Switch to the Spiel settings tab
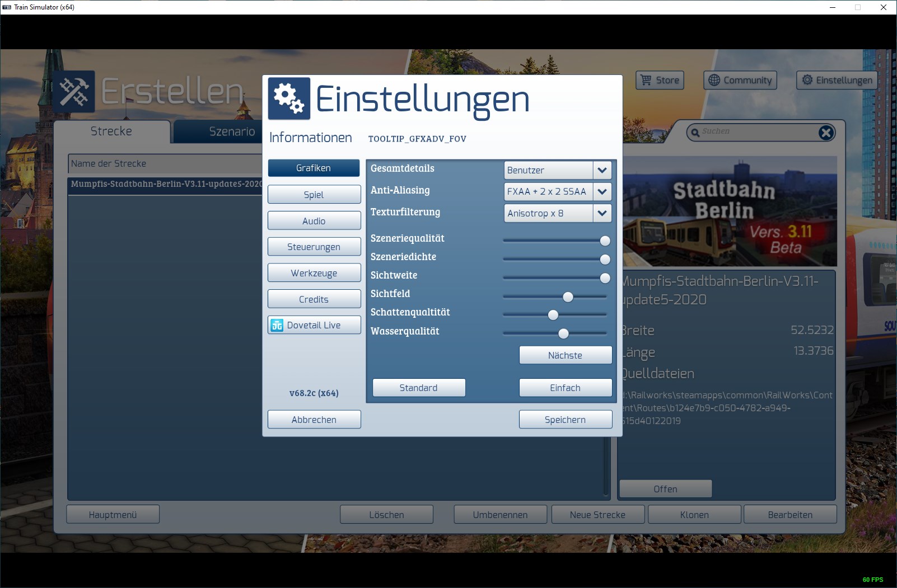 tap(314, 195)
